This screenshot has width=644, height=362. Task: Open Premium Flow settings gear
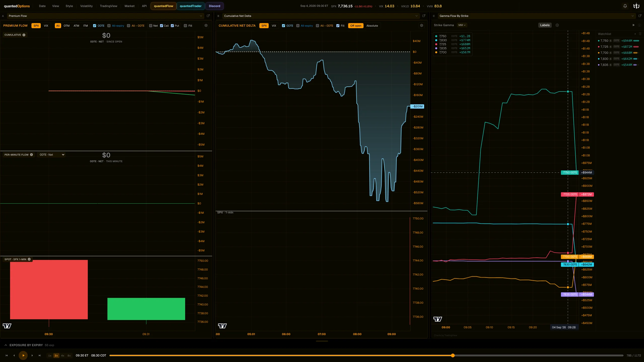pyautogui.click(x=206, y=26)
